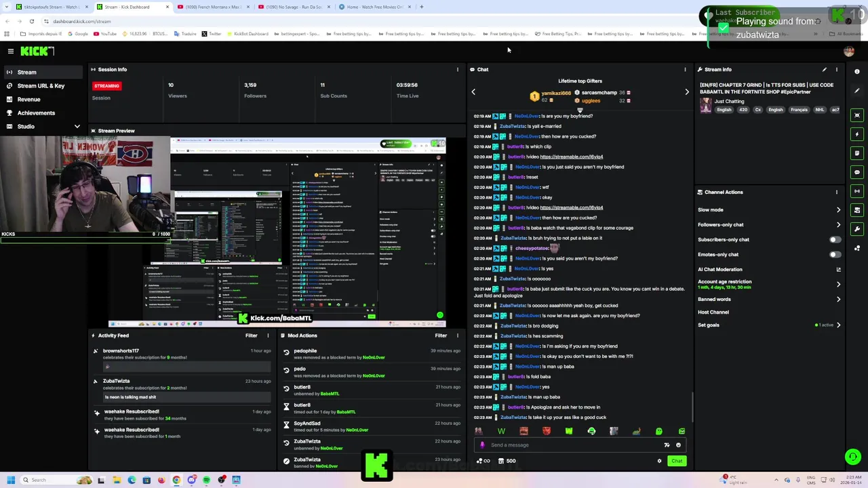
Task: Open chat settings gear icon
Action: point(659,461)
